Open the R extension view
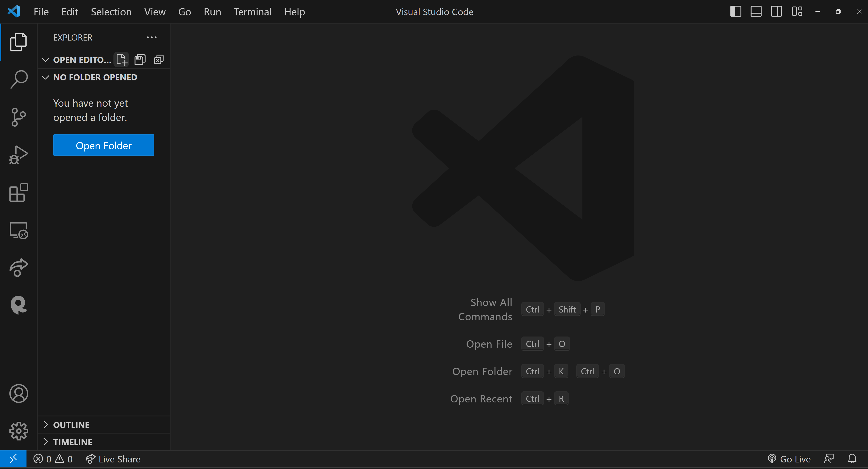This screenshot has width=868, height=469. click(x=19, y=305)
